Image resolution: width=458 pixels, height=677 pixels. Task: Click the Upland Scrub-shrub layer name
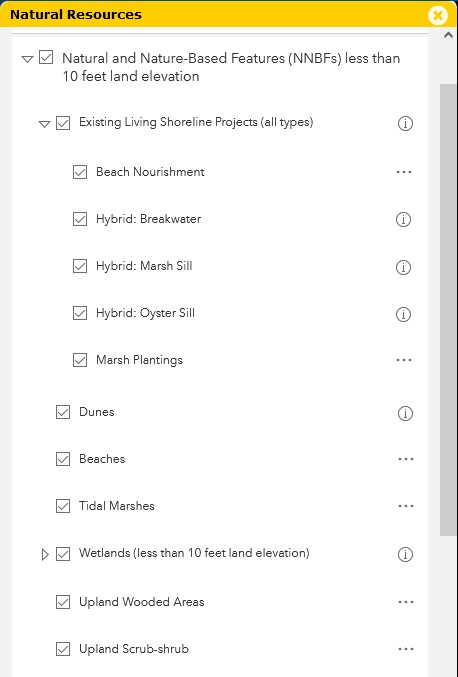134,649
